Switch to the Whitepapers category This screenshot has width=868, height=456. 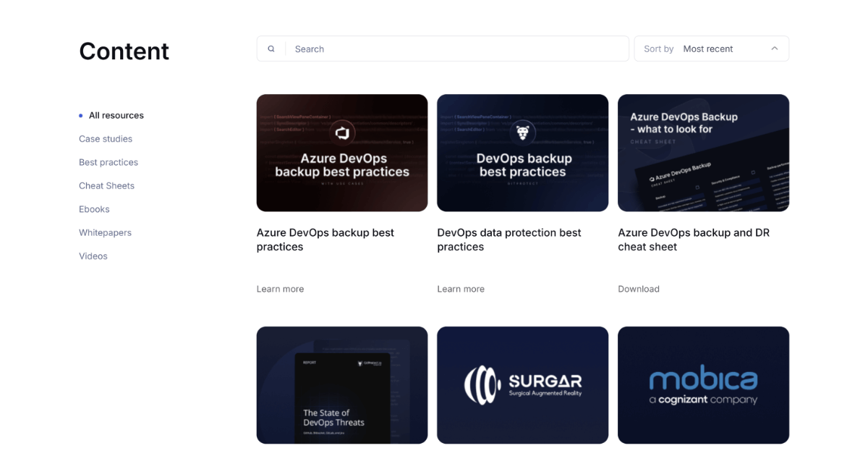105,232
